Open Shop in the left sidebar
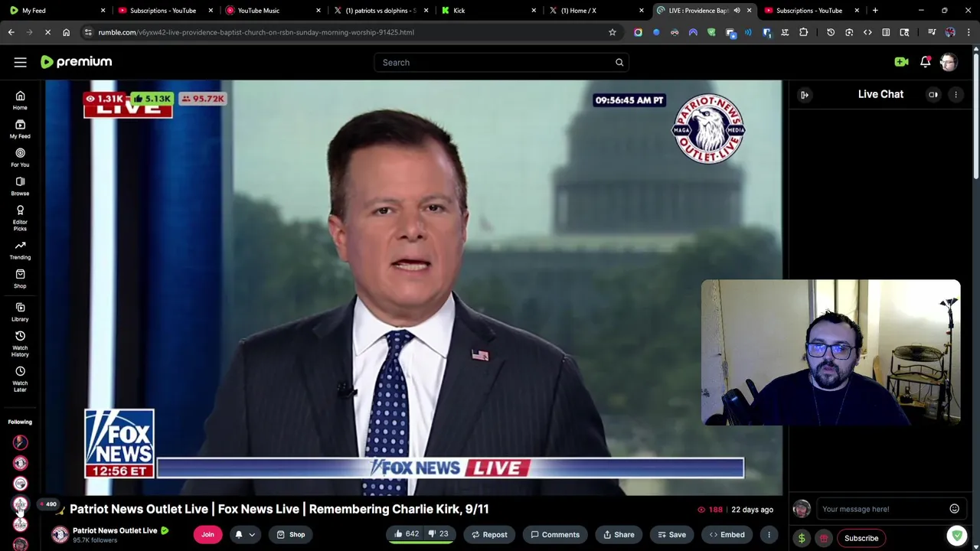 tap(20, 279)
